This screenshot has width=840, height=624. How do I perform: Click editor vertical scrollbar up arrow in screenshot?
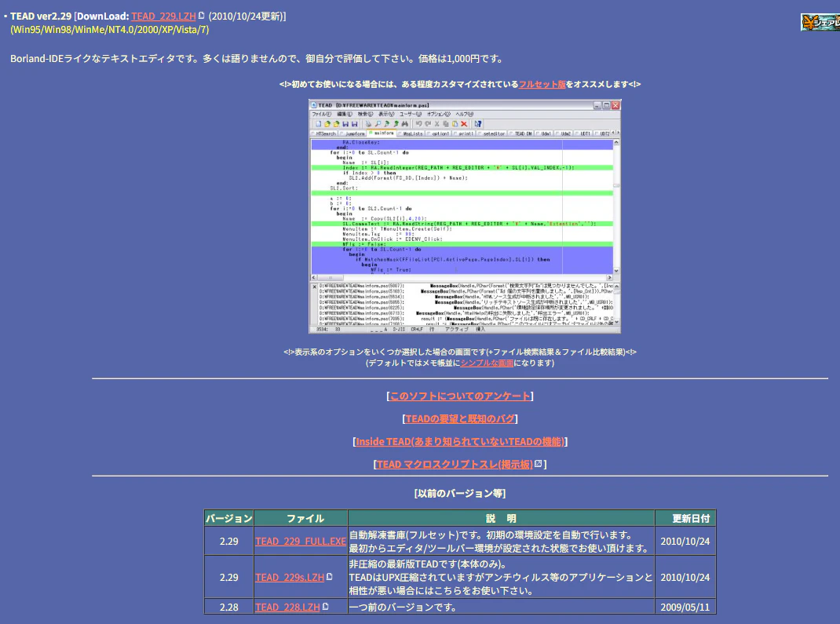(x=616, y=143)
